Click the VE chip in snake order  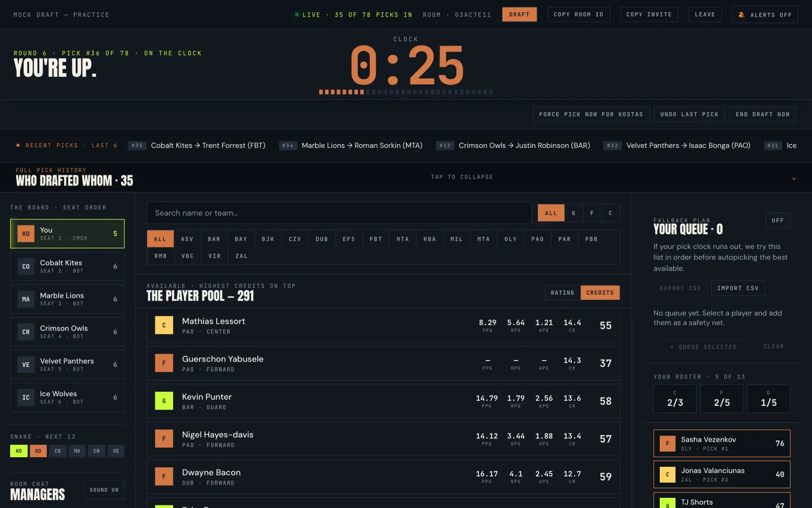click(x=116, y=451)
